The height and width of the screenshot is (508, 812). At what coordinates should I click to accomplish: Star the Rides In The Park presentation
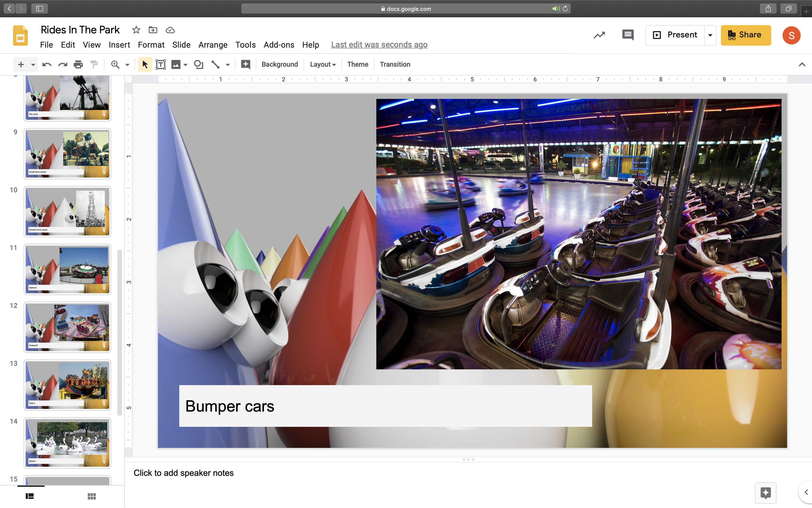(x=136, y=30)
